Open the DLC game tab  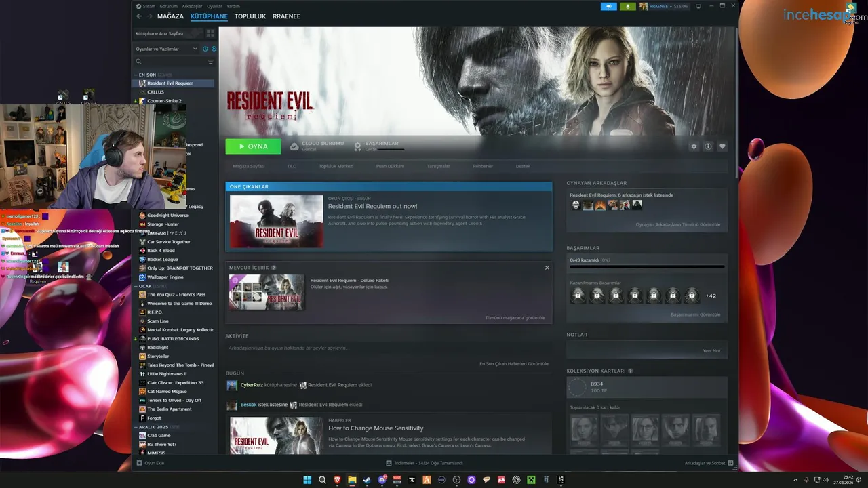click(x=292, y=166)
